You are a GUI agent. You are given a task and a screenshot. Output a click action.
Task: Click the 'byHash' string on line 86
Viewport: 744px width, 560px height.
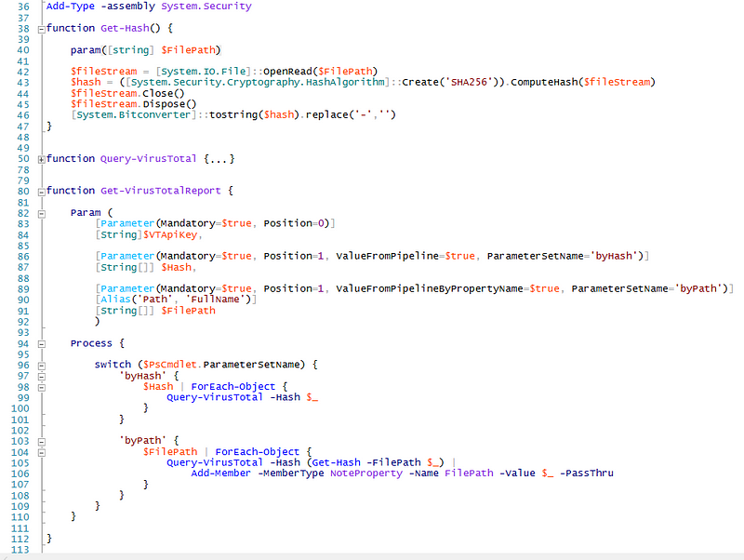tap(614, 256)
